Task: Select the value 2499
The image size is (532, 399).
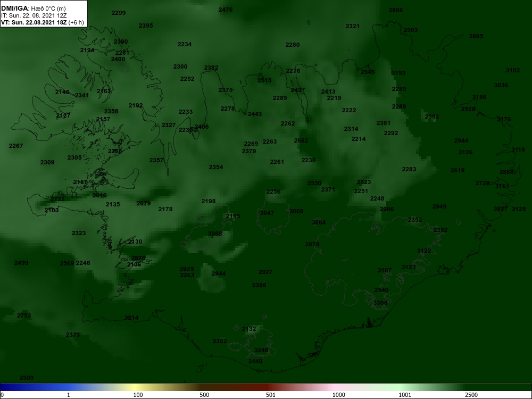Action: [x=21, y=263]
